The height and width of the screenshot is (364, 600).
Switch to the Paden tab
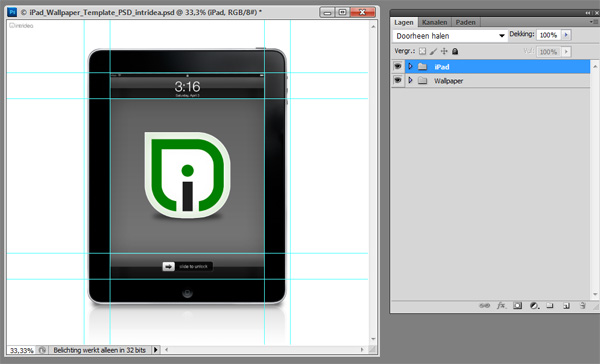click(465, 22)
